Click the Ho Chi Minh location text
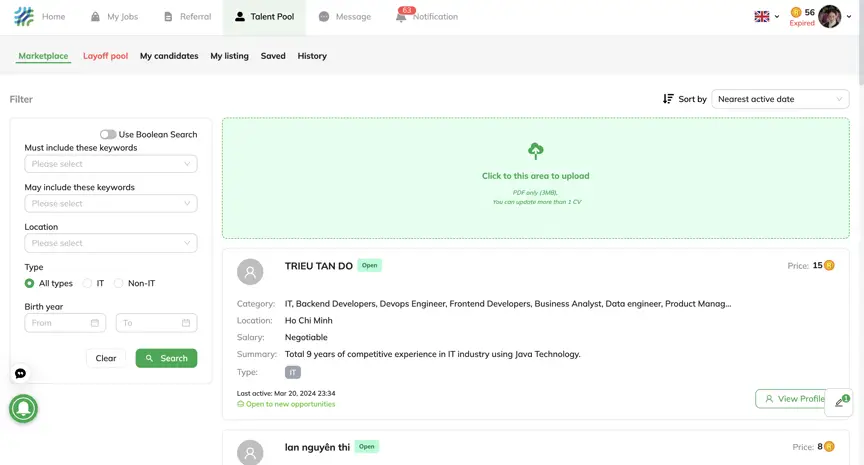The height and width of the screenshot is (465, 864). tap(309, 320)
